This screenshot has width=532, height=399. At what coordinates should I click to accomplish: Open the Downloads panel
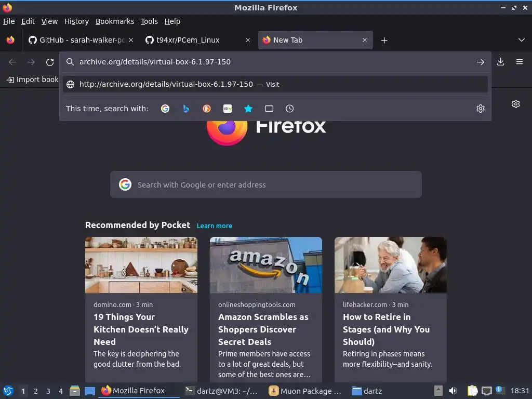(x=500, y=62)
